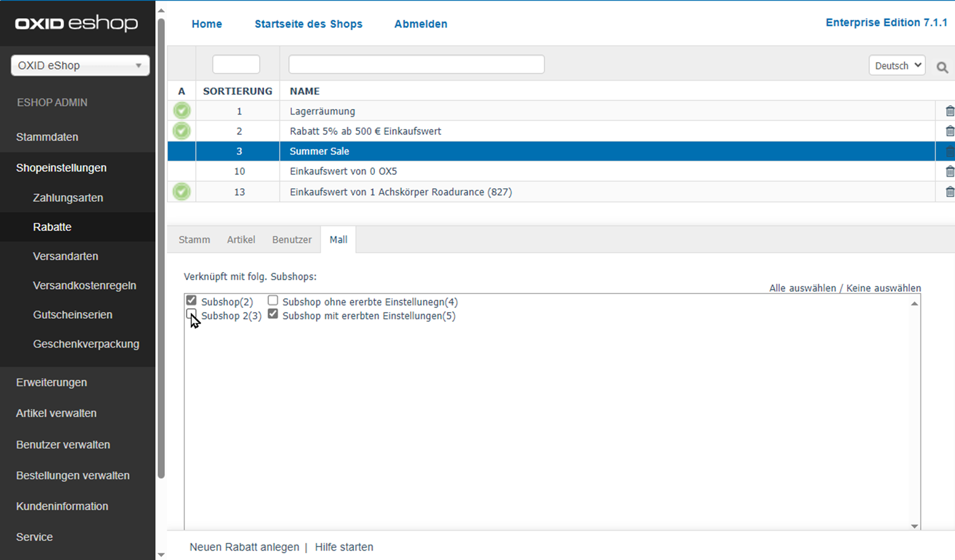Open the OXID eShop shop selector dropdown

coord(80,65)
